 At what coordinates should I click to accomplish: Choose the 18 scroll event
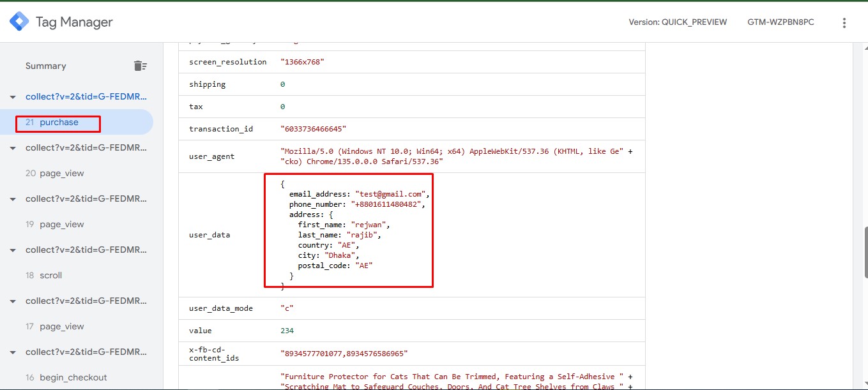[50, 276]
